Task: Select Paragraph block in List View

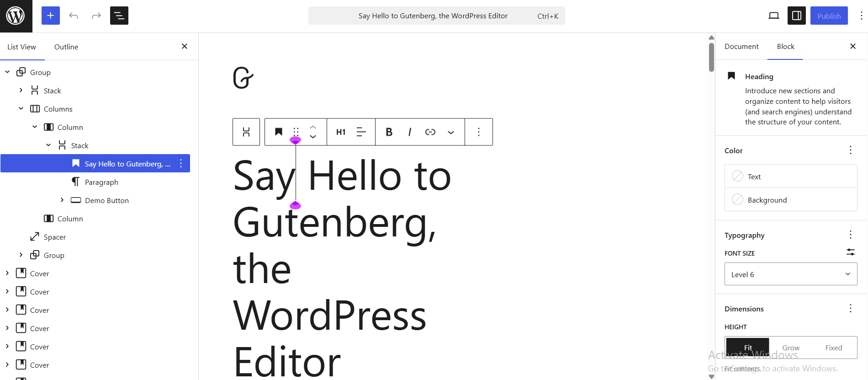Action: (x=101, y=182)
